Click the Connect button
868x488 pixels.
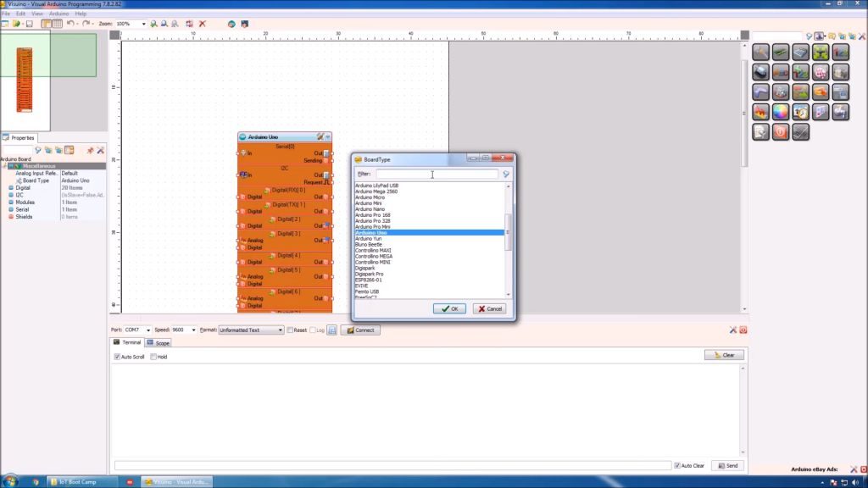pyautogui.click(x=360, y=330)
